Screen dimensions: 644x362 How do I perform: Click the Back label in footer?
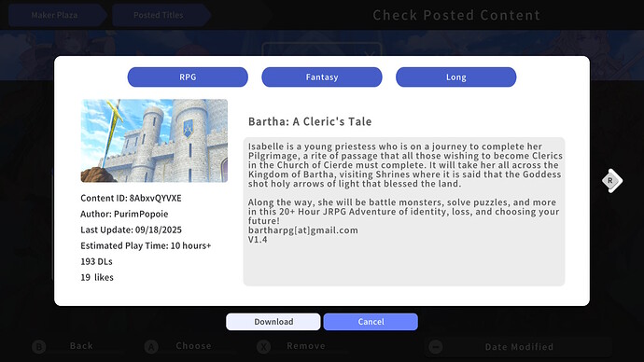(81, 346)
